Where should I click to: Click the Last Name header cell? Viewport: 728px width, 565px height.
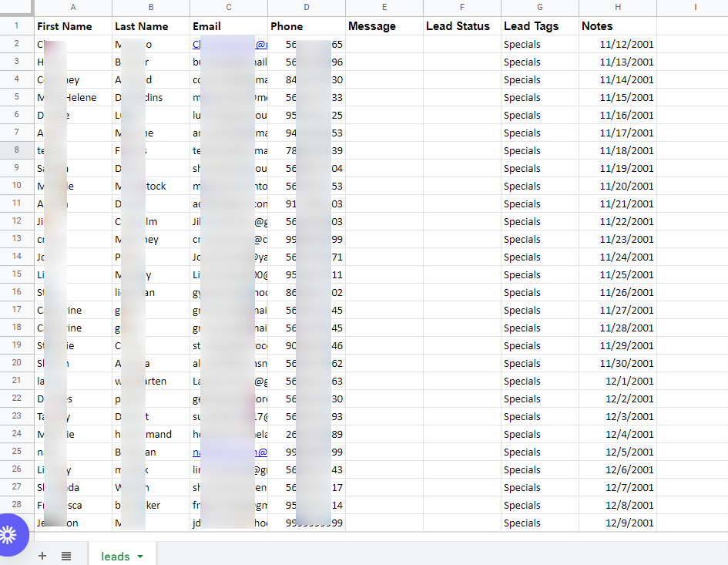pyautogui.click(x=151, y=26)
